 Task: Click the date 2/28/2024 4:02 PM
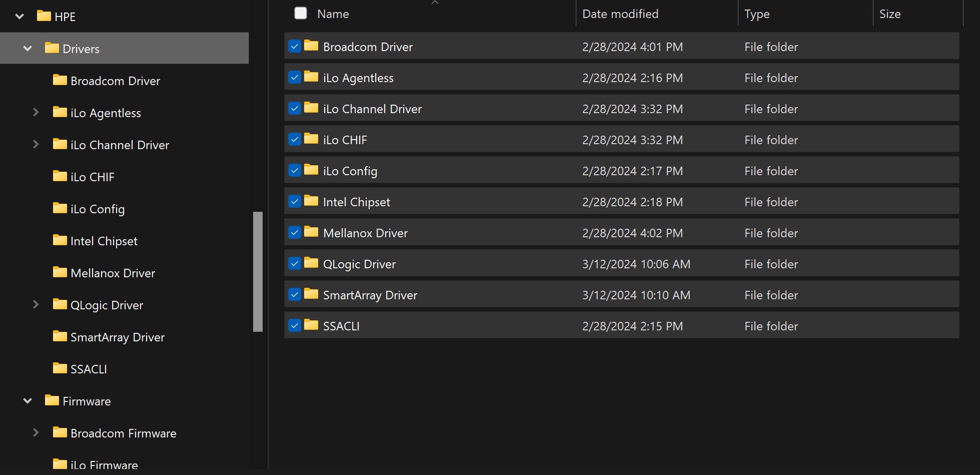tap(632, 233)
